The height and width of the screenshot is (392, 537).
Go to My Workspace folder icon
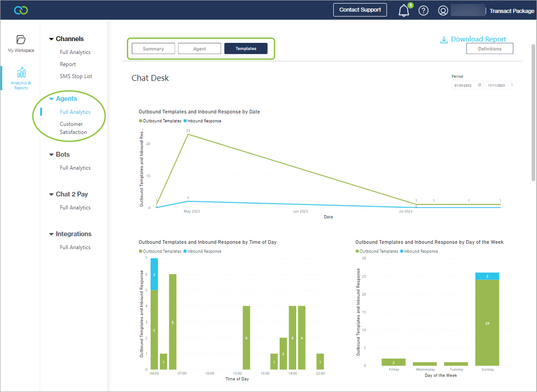coord(21,40)
